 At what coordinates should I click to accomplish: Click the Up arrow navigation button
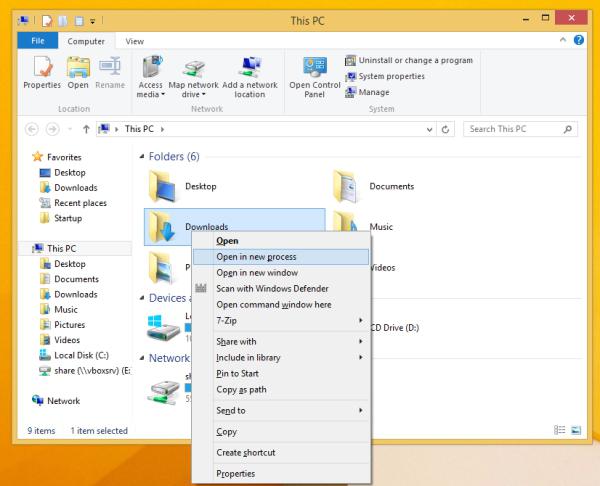tap(84, 129)
